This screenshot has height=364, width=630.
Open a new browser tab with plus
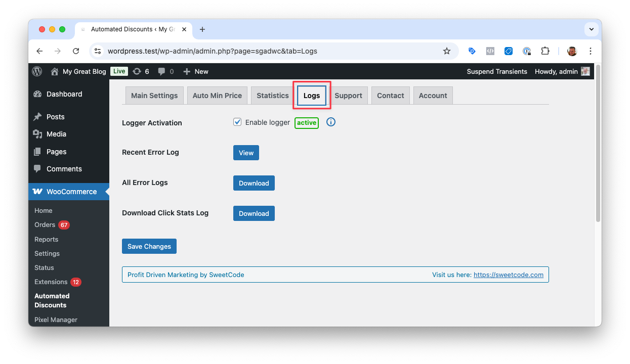click(202, 29)
